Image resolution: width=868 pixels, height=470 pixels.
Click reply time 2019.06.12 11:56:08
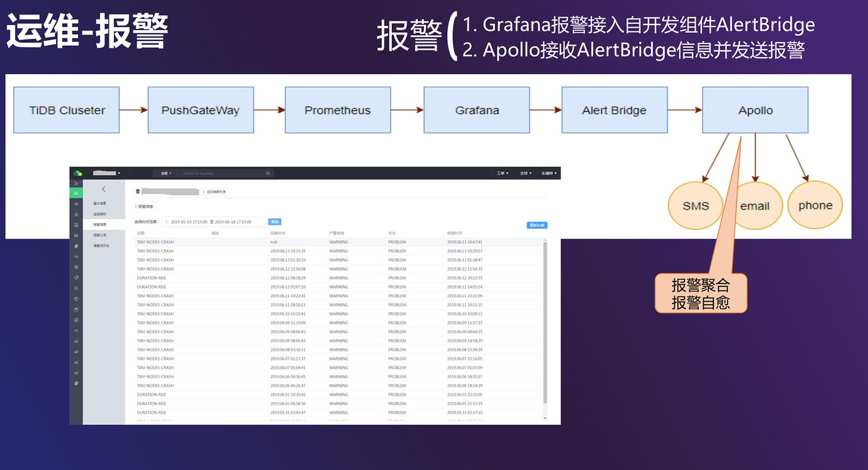(288, 269)
